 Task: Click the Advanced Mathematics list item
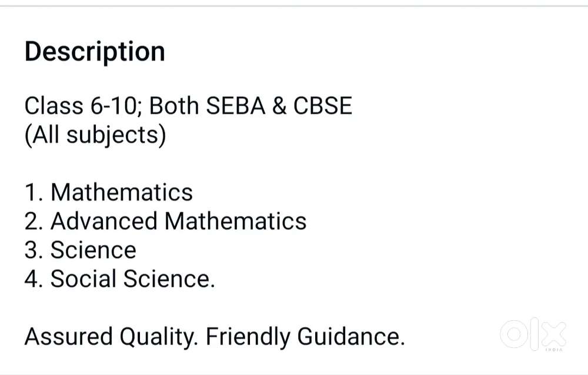click(166, 221)
